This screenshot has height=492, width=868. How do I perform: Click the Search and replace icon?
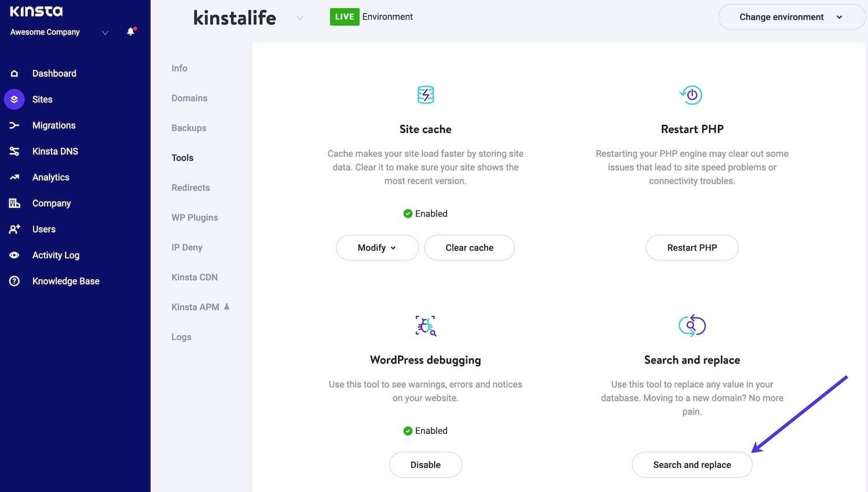tap(692, 325)
